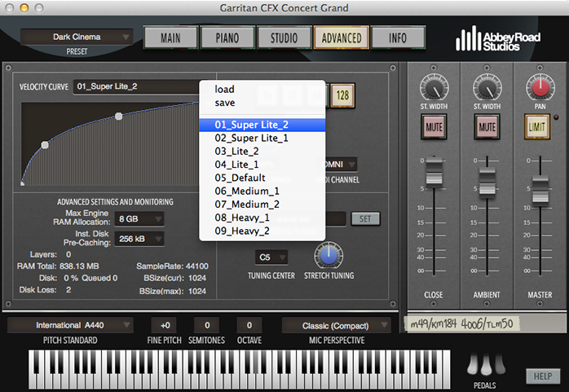Select the ADVANCED tab
This screenshot has height=392, width=569.
tap(341, 37)
